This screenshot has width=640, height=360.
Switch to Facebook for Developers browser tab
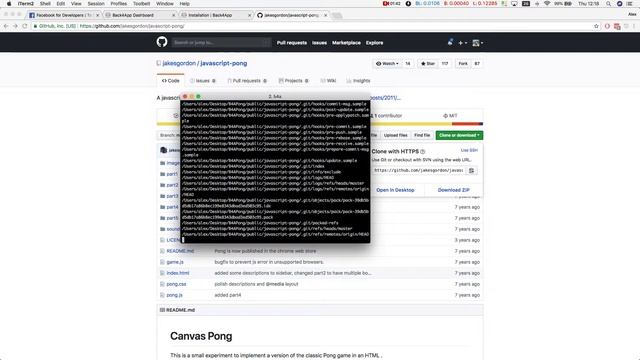click(63, 15)
